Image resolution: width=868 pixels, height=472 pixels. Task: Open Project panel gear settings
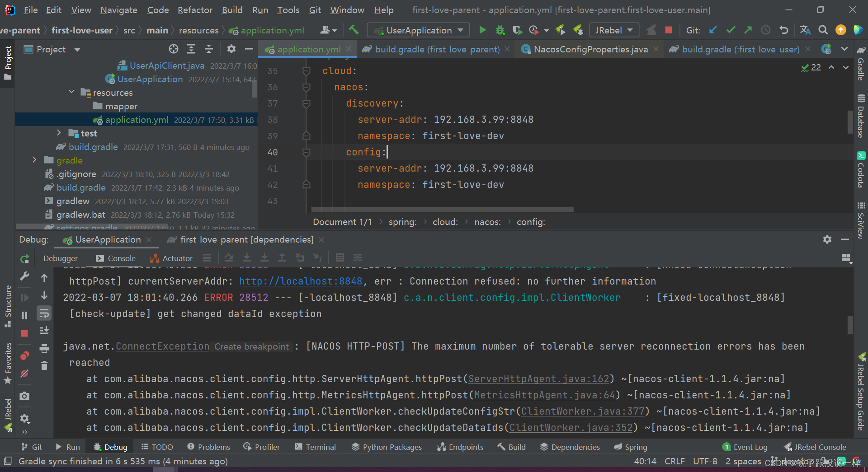(x=231, y=49)
